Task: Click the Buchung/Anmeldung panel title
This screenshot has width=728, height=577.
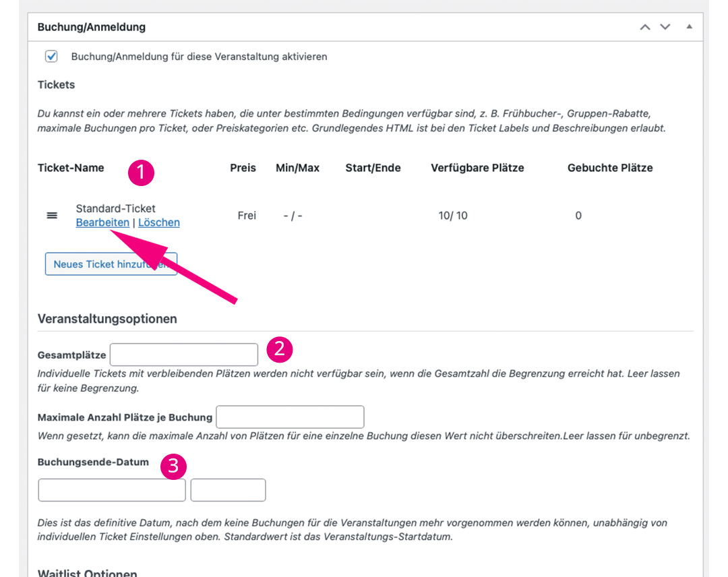Action: [x=92, y=27]
